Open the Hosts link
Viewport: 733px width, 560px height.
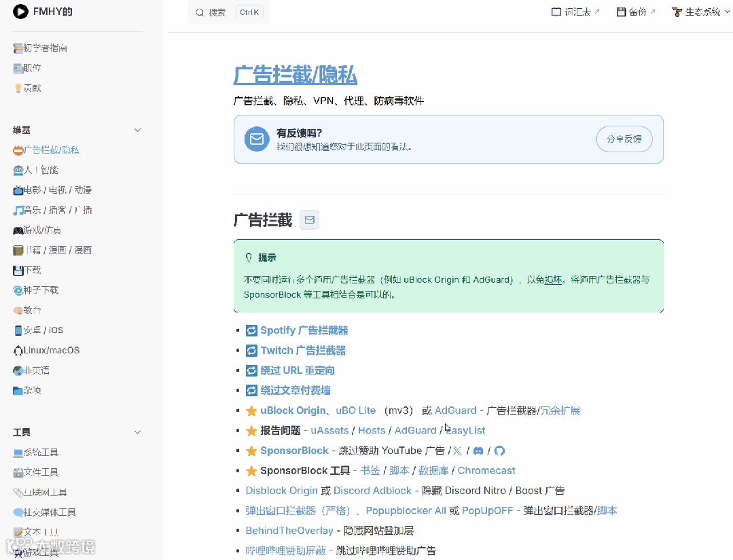[372, 430]
